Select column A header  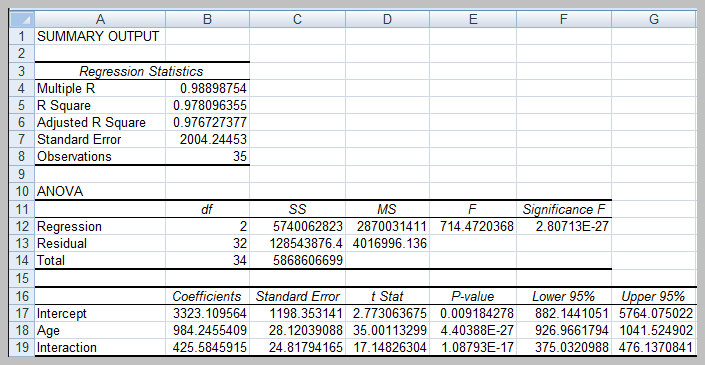pyautogui.click(x=100, y=19)
